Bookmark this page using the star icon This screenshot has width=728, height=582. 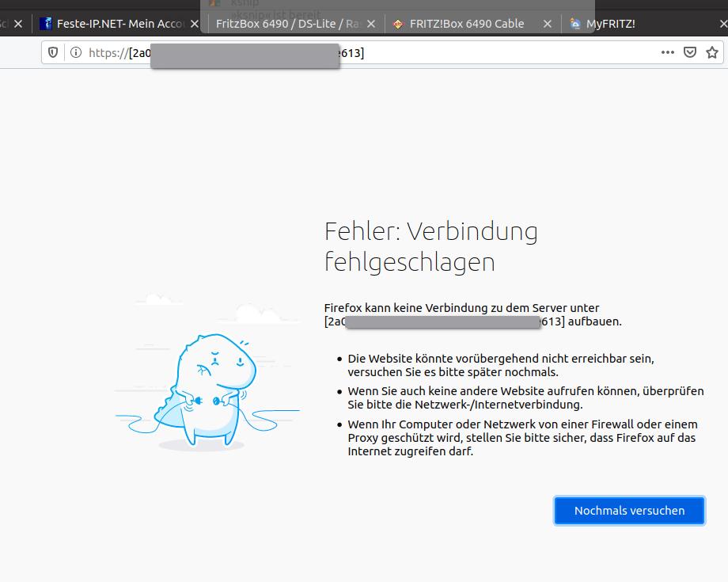point(711,51)
